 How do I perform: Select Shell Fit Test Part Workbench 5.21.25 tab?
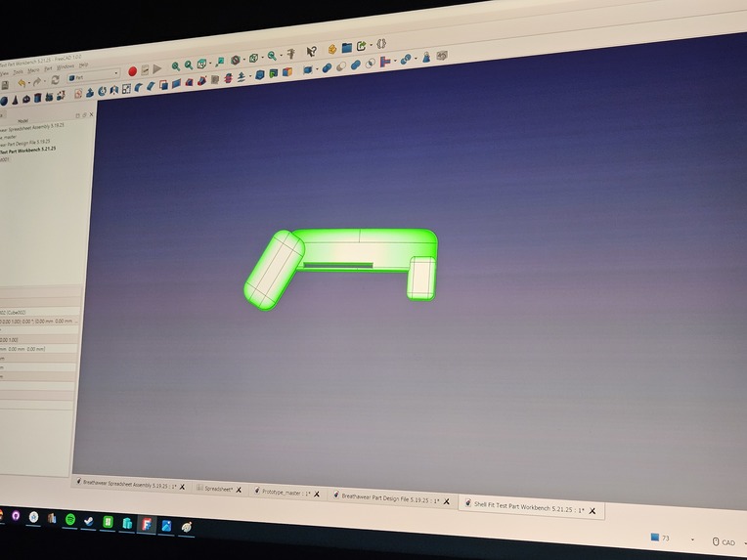coord(529,506)
